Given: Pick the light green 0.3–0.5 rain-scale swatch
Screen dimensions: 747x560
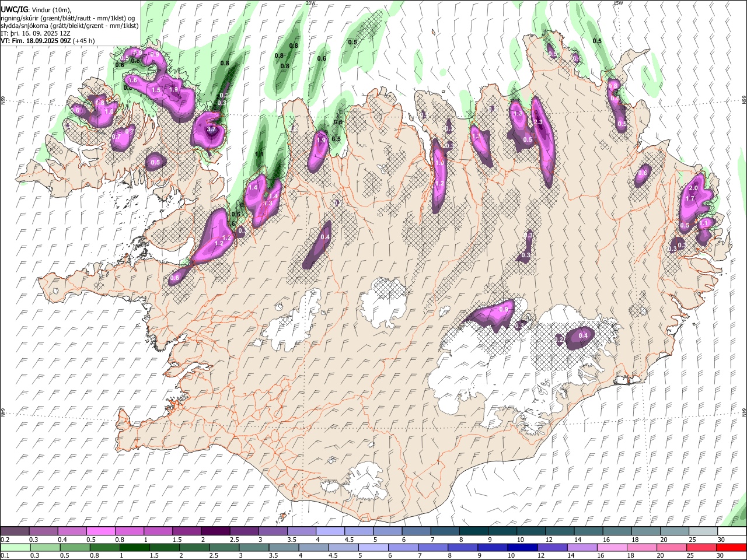Looking at the screenshot, I should point(46,547).
